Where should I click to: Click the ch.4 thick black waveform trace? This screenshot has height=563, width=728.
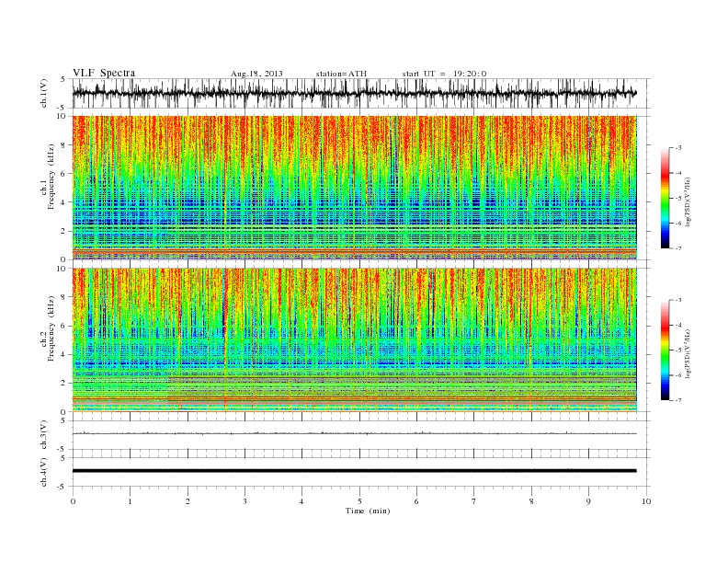(x=355, y=471)
